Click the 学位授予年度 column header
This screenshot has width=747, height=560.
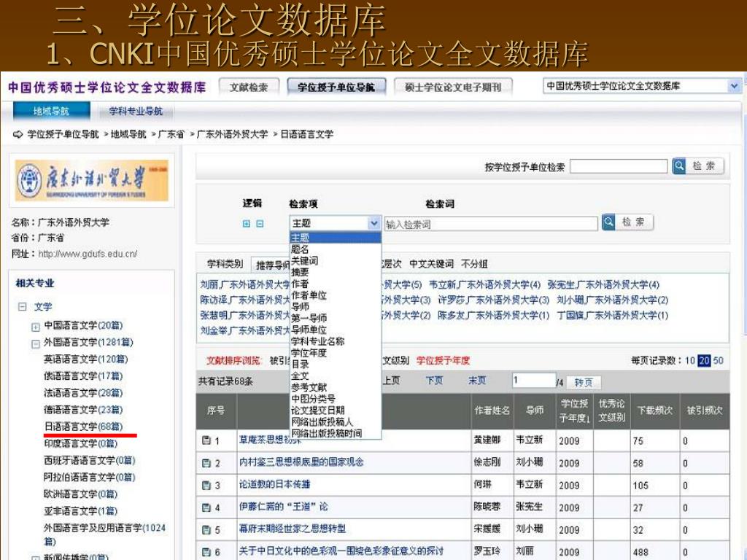574,411
